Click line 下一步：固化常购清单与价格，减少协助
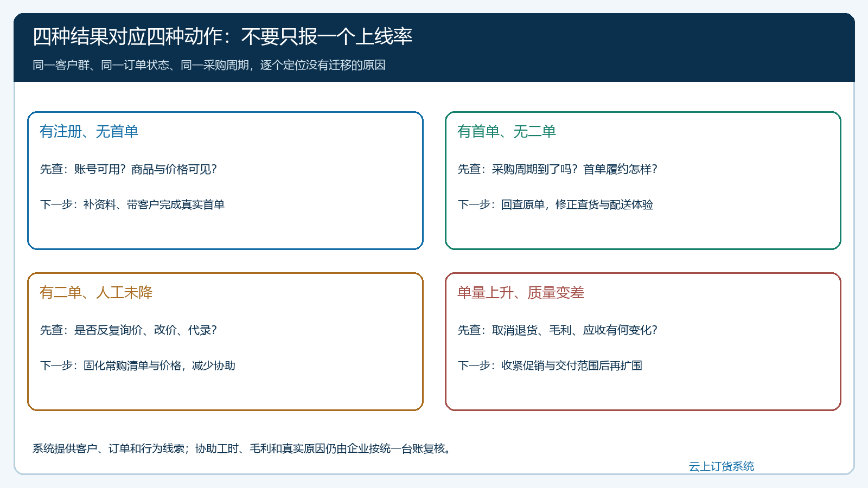 138,365
